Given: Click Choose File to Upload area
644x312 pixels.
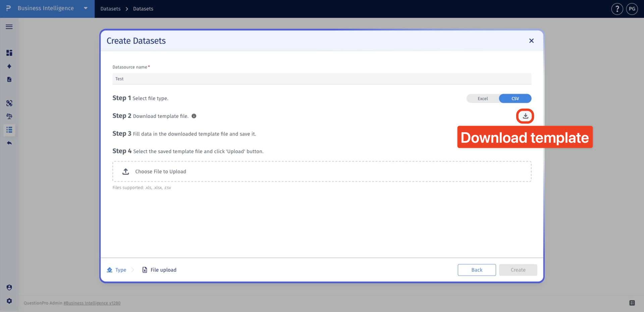Looking at the screenshot, I should (322, 171).
